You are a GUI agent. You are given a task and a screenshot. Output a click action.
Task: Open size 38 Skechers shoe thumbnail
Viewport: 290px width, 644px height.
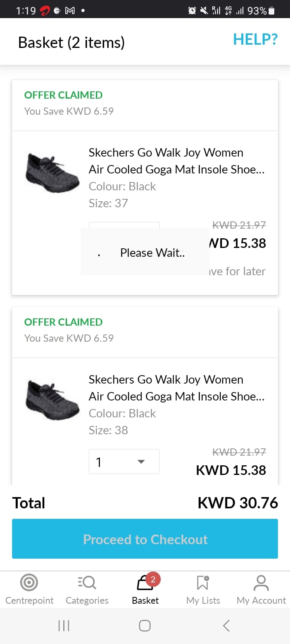52,400
